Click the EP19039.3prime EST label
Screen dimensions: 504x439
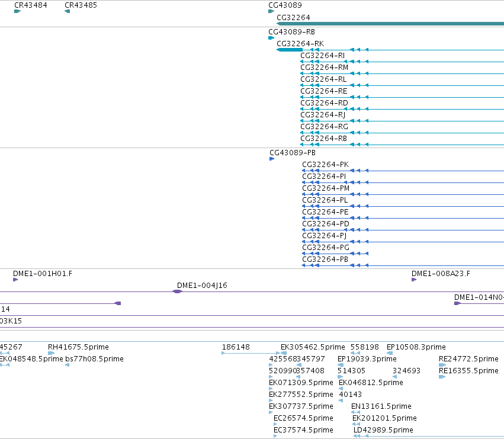[367, 359]
